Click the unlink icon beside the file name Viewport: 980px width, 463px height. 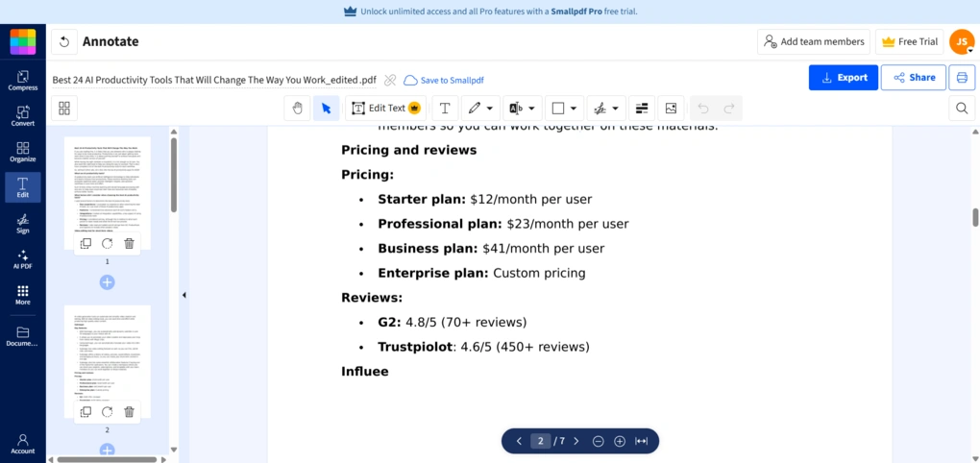pyautogui.click(x=390, y=80)
